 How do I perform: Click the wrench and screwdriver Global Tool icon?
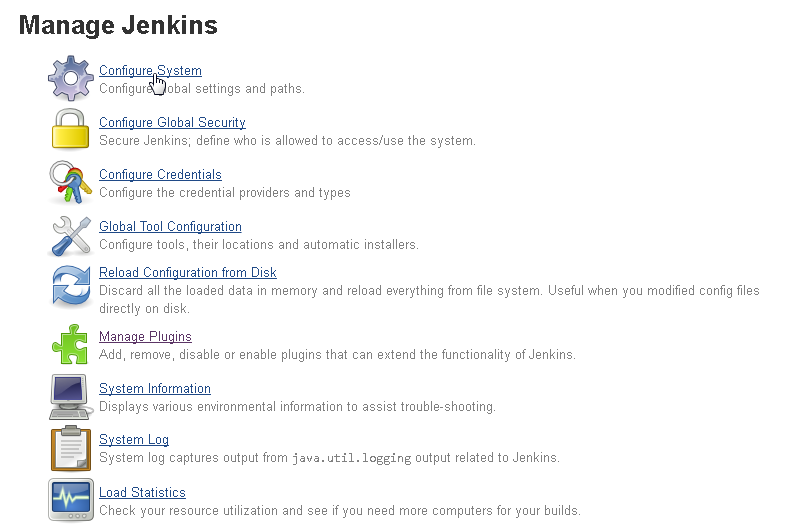(x=71, y=236)
